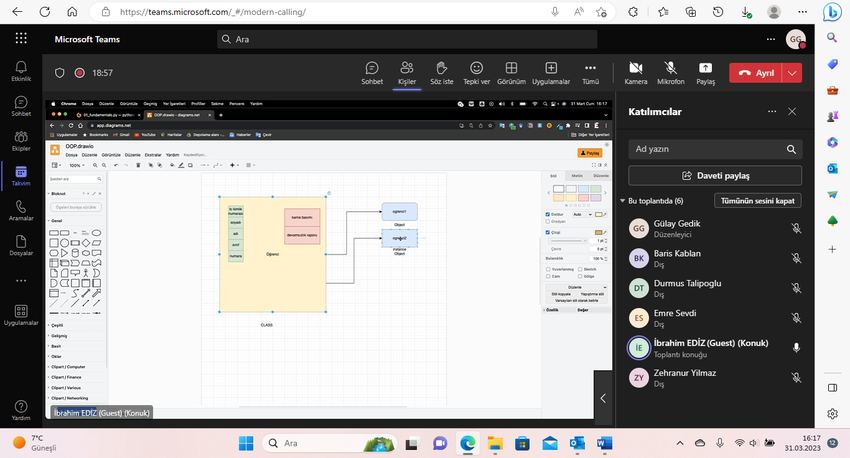This screenshot has height=458, width=850.
Task: Select participant Durmus Talipoglu
Action: pos(715,288)
